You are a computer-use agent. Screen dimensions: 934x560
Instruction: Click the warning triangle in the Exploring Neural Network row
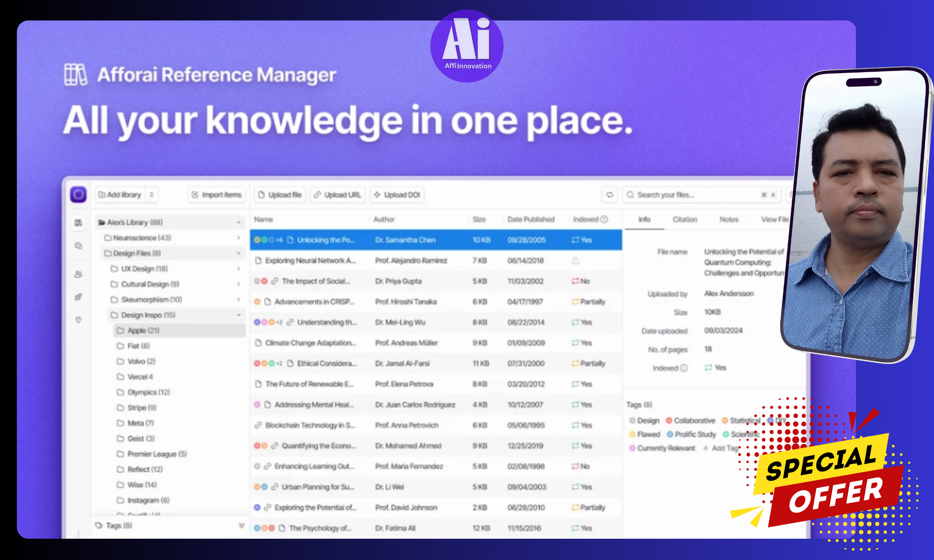[575, 260]
